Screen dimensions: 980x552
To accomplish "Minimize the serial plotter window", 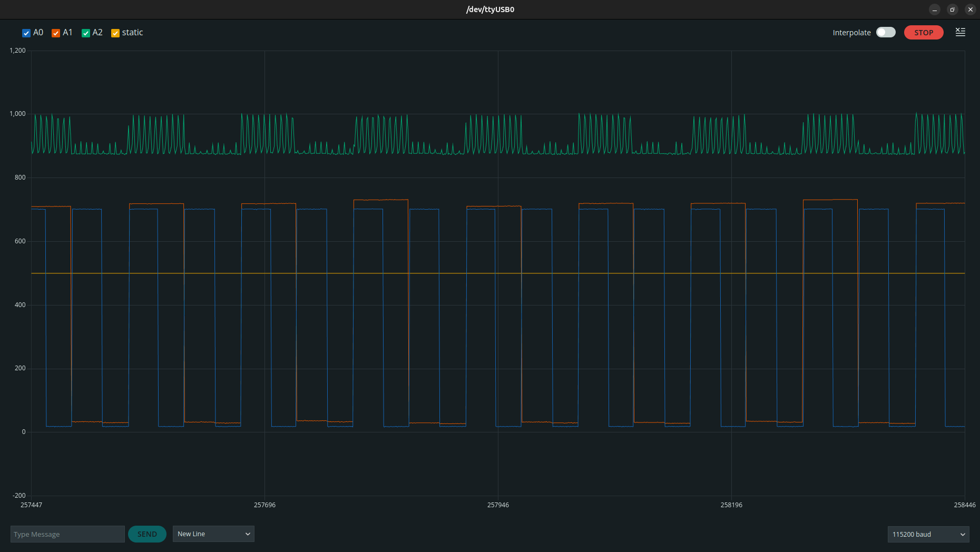I will pyautogui.click(x=935, y=9).
